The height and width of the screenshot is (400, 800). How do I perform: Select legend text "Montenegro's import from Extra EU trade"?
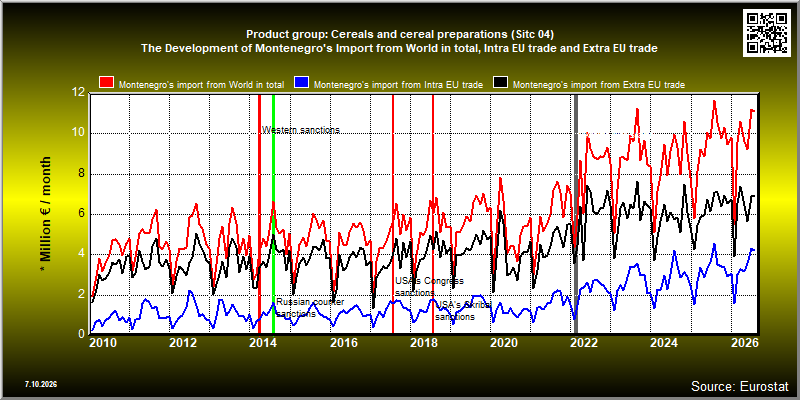pyautogui.click(x=598, y=85)
